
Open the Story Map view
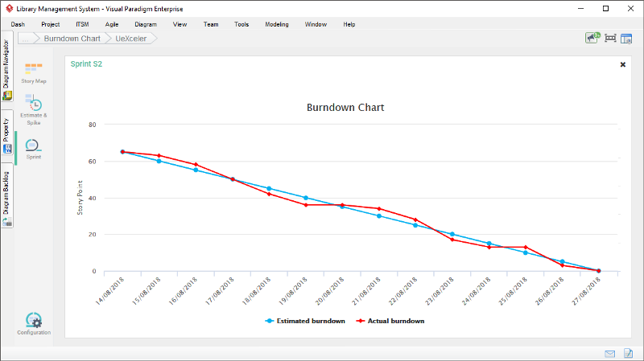coord(33,72)
